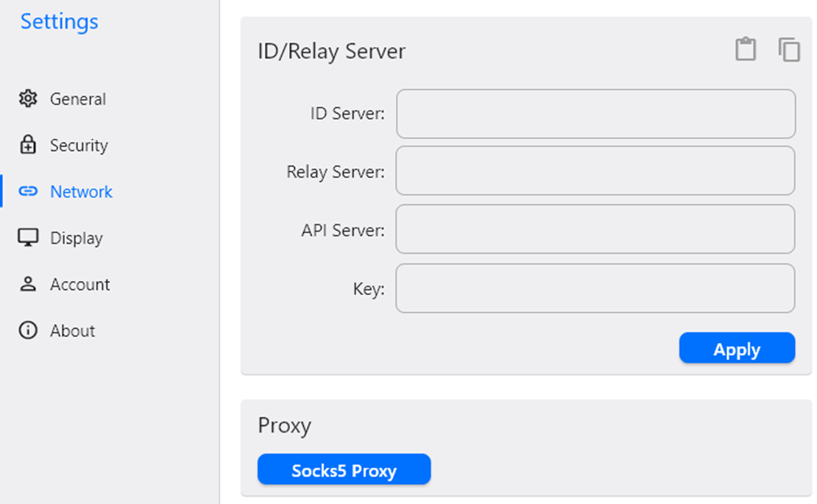The width and height of the screenshot is (817, 504).
Task: Click the chain link icon beside Network
Action: pos(28,191)
